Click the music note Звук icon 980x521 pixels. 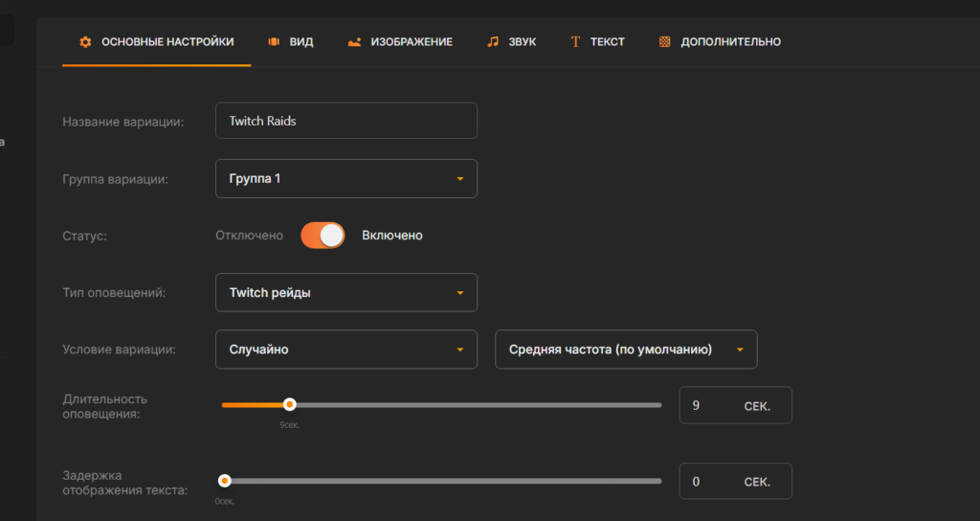(493, 42)
